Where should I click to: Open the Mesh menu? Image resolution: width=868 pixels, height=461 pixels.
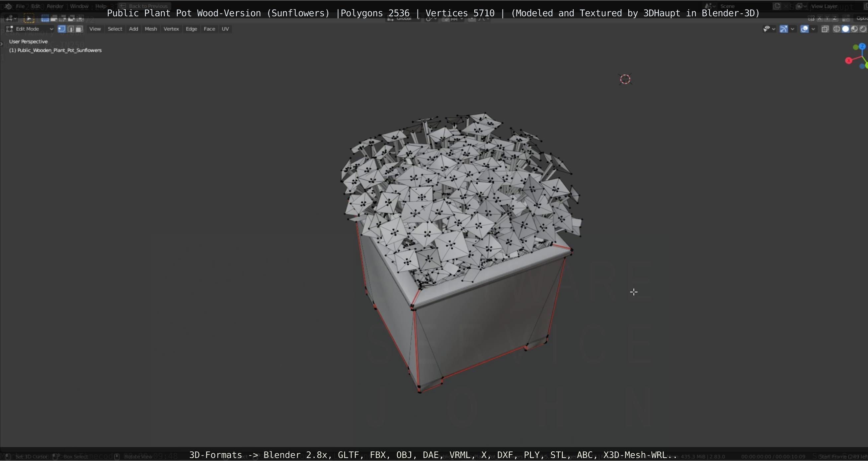click(151, 29)
